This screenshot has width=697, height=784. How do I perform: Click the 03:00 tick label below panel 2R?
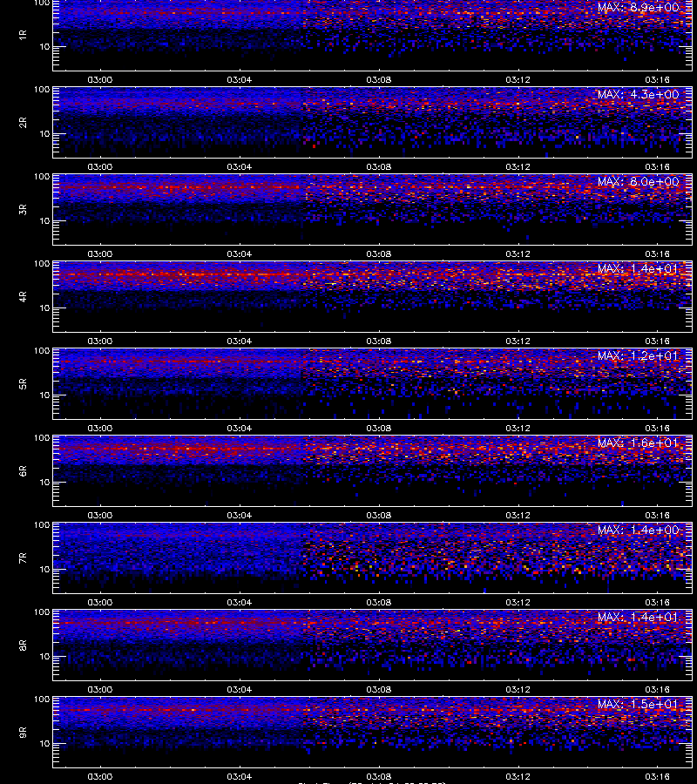click(x=100, y=166)
